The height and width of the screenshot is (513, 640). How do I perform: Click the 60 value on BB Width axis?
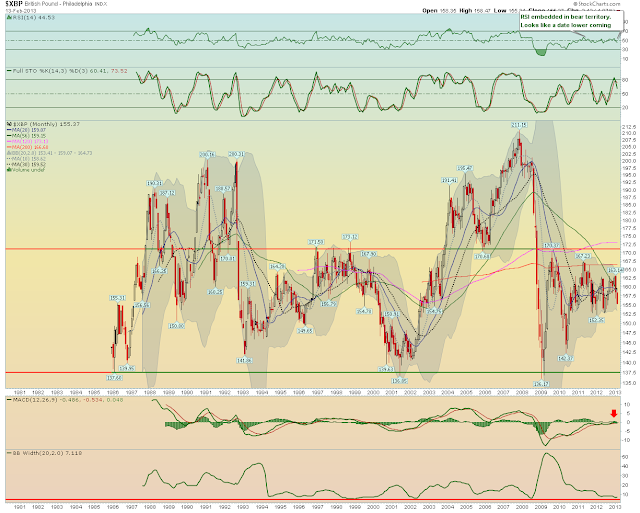point(625,457)
